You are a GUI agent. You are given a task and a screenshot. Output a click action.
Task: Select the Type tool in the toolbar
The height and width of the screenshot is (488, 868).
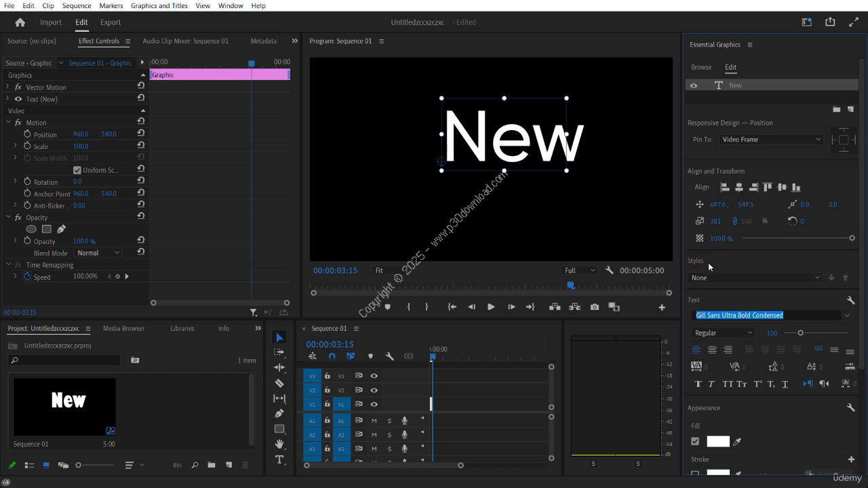point(279,460)
